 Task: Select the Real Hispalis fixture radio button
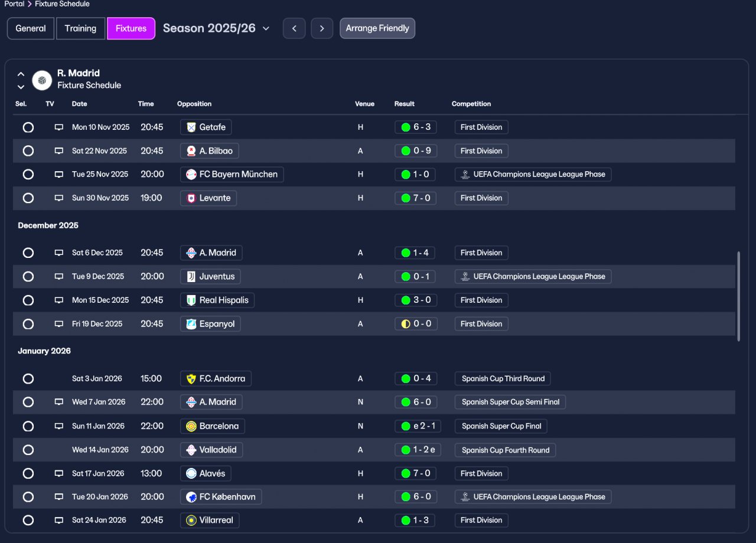pyautogui.click(x=28, y=300)
